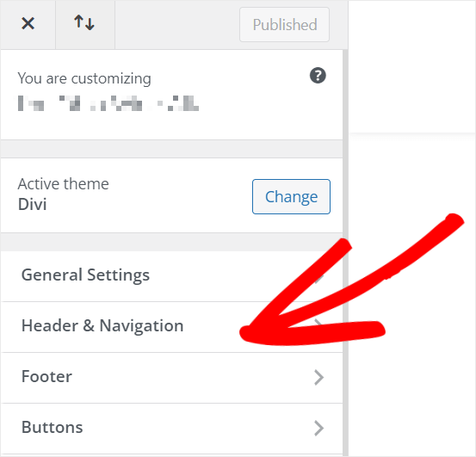Change the active Divi theme
This screenshot has width=476, height=457.
[291, 196]
